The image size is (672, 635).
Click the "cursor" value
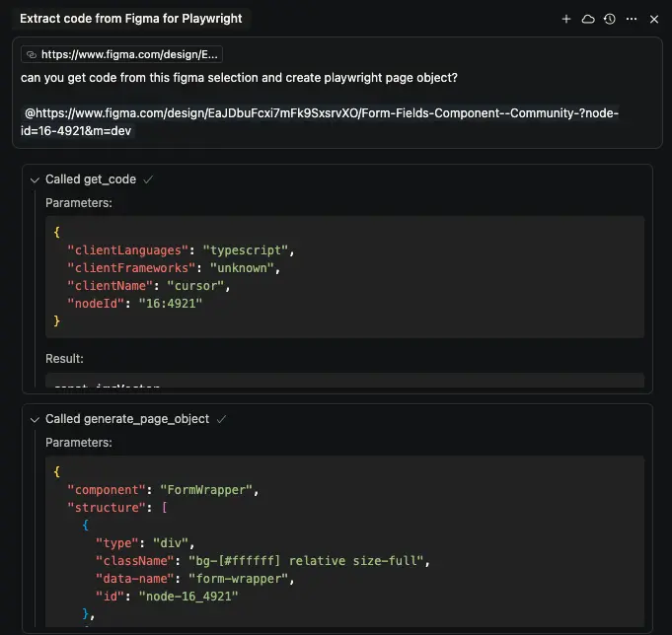point(195,286)
